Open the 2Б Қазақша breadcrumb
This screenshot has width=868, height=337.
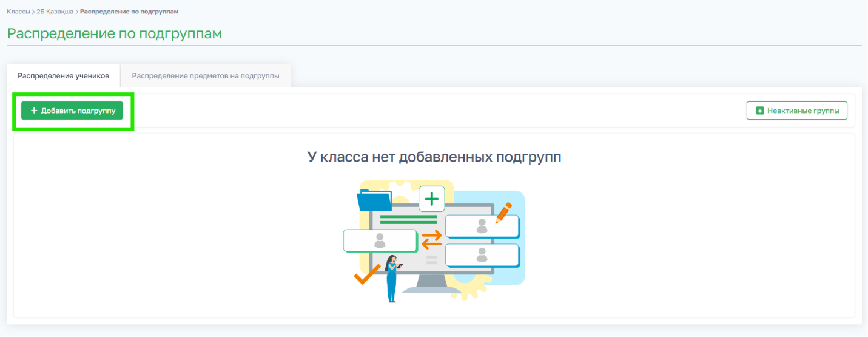(x=55, y=12)
